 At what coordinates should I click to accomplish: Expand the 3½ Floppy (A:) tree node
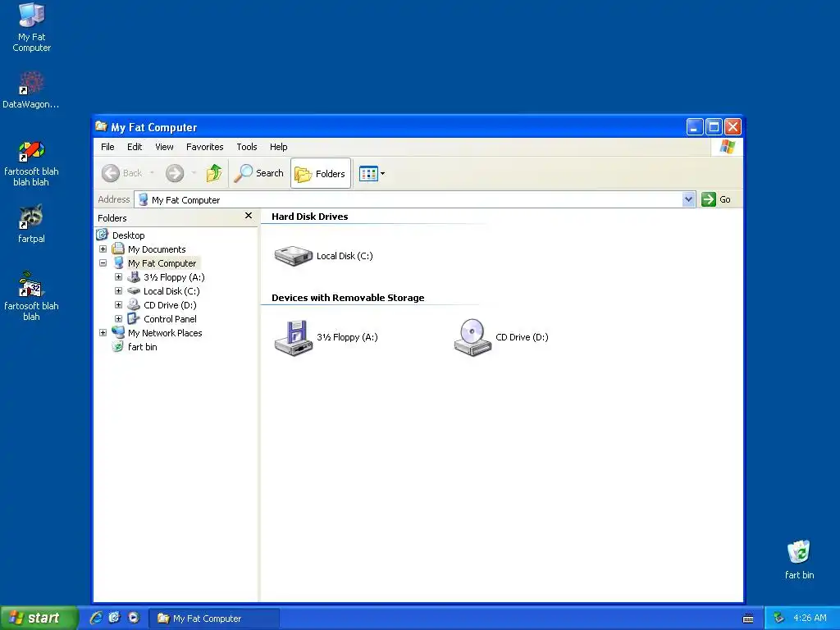coord(118,277)
